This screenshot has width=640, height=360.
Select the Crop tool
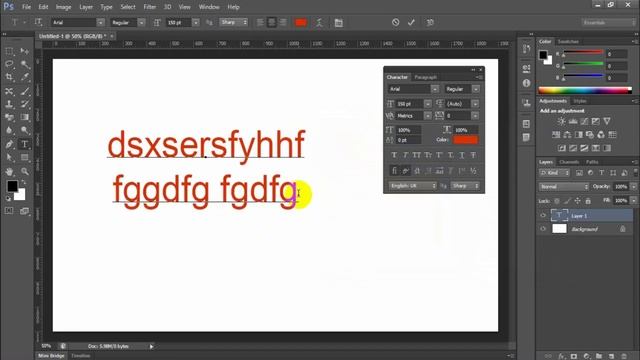click(x=9, y=77)
